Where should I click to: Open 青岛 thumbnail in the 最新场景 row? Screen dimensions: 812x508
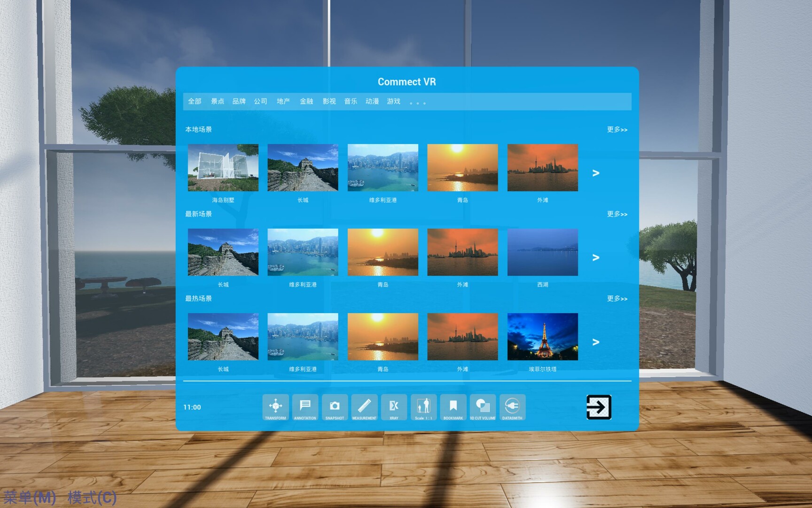click(x=383, y=252)
